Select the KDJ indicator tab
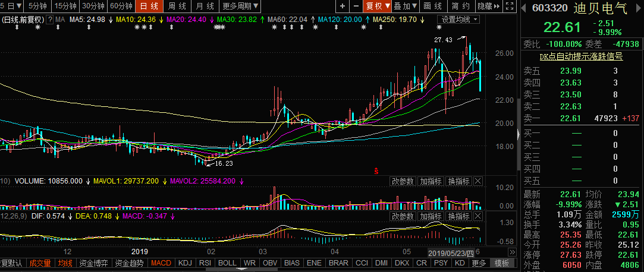The image size is (644, 272). pos(185,263)
